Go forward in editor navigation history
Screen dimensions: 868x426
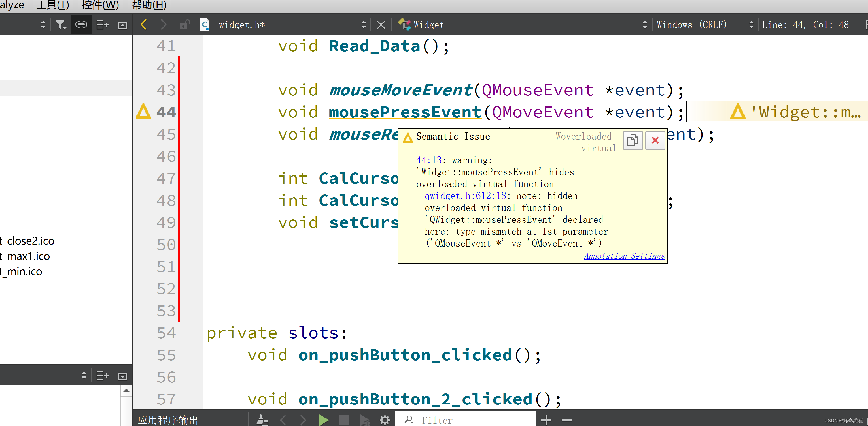coord(164,25)
